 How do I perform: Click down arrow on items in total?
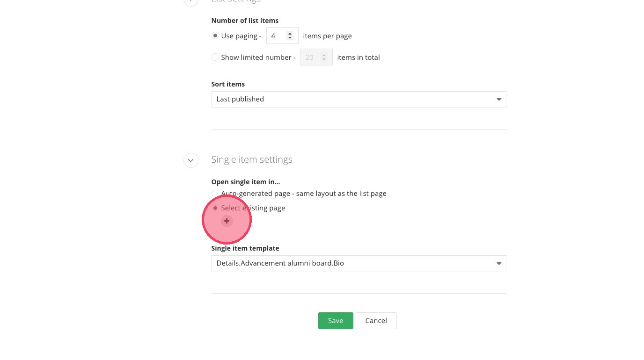(x=324, y=60)
